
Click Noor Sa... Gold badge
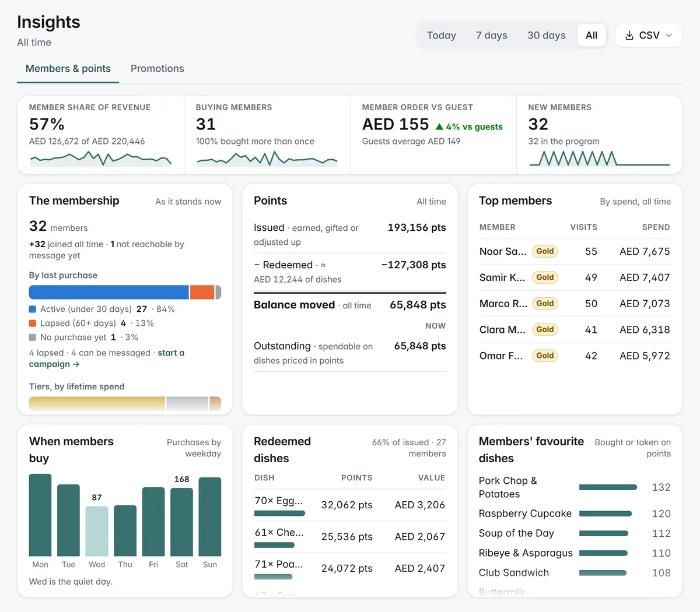pos(545,251)
